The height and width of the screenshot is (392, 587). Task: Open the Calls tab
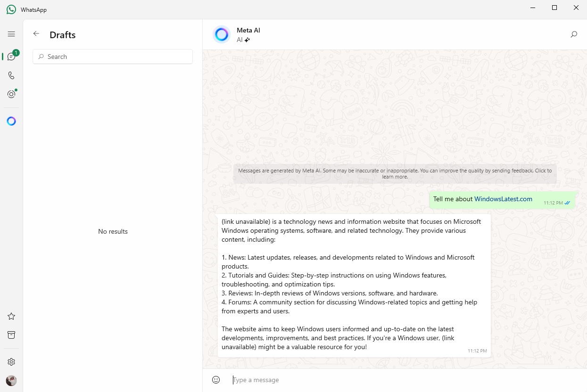tap(11, 75)
